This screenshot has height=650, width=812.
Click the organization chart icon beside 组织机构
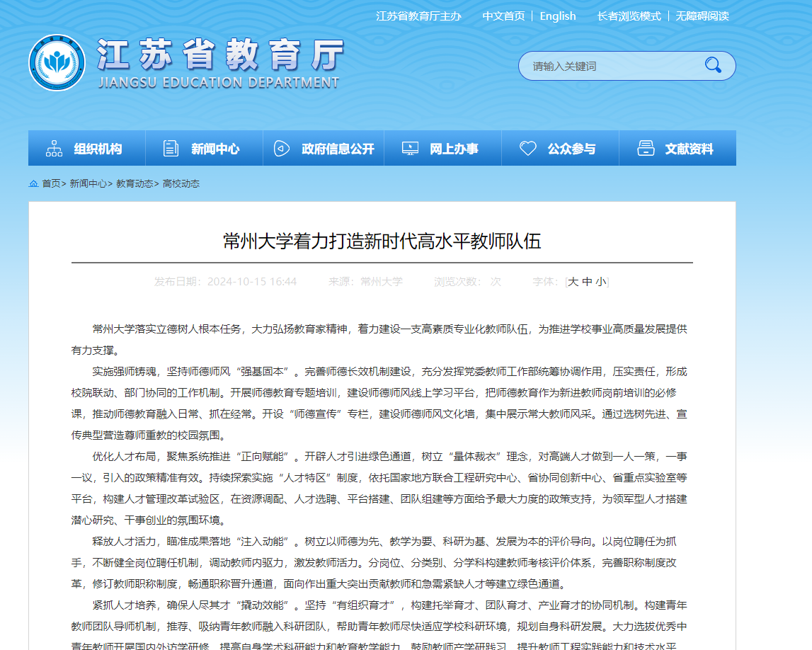pos(54,149)
